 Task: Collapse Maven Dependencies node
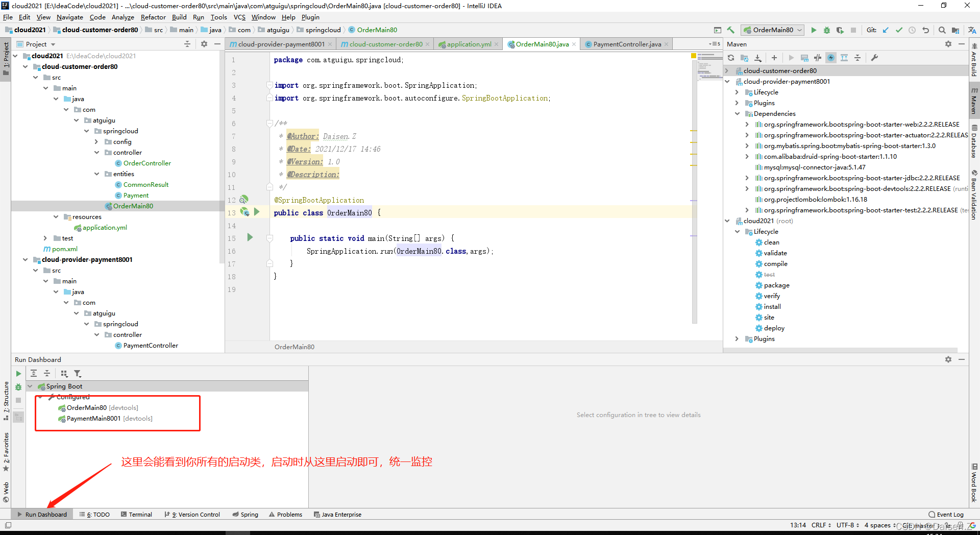pos(738,113)
